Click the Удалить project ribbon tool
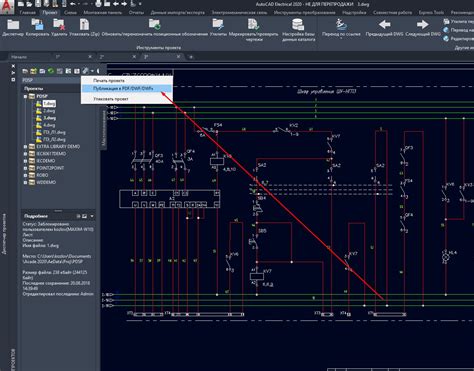 pyautogui.click(x=59, y=27)
